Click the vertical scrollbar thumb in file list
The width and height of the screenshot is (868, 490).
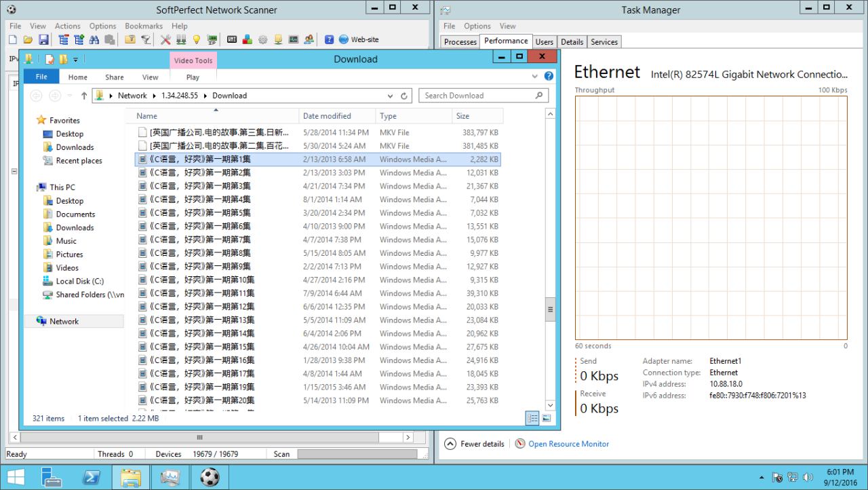550,309
